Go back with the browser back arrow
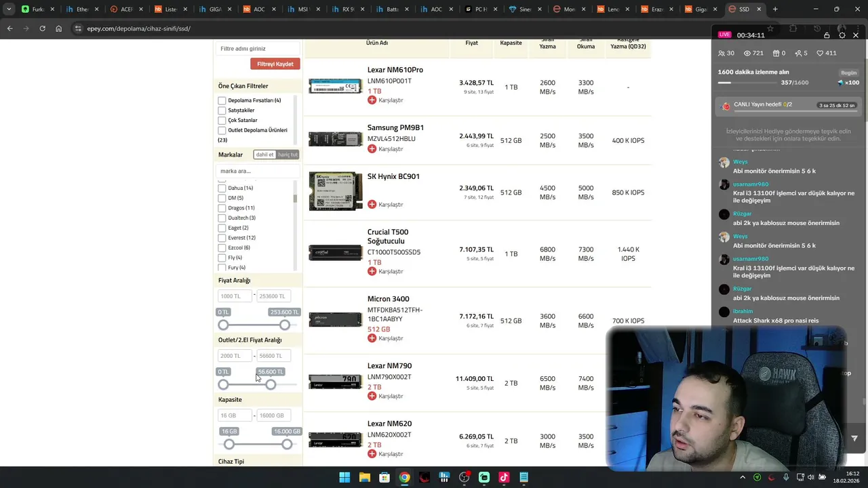The width and height of the screenshot is (868, 488). click(x=9, y=28)
